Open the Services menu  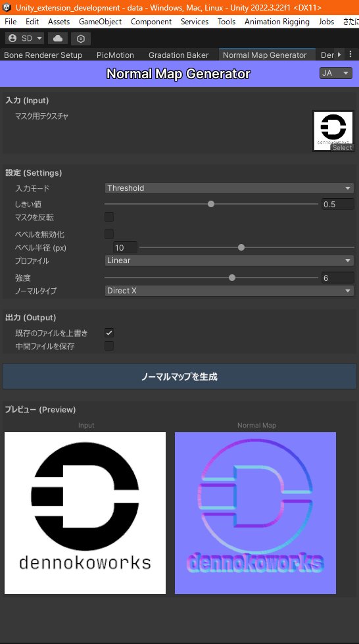[x=195, y=21]
